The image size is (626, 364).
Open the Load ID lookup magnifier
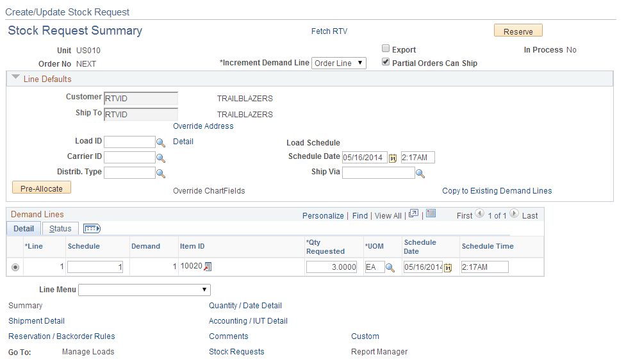tap(160, 143)
